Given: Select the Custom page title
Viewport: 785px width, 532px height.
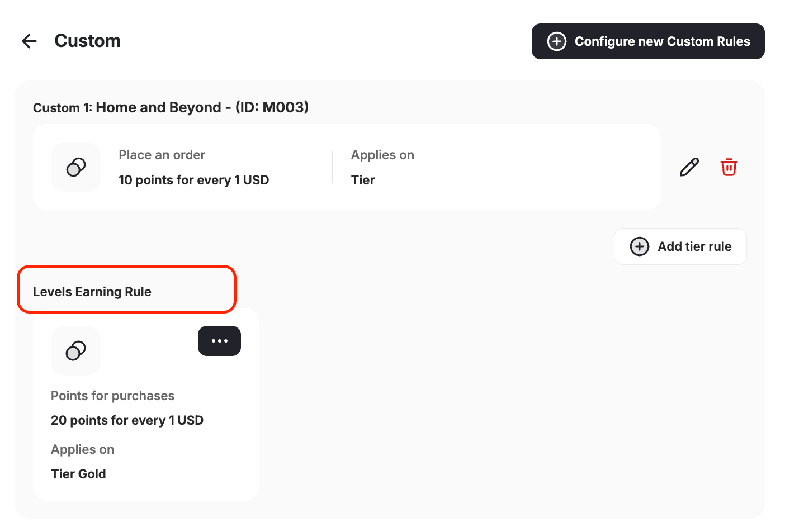Looking at the screenshot, I should pyautogui.click(x=87, y=41).
